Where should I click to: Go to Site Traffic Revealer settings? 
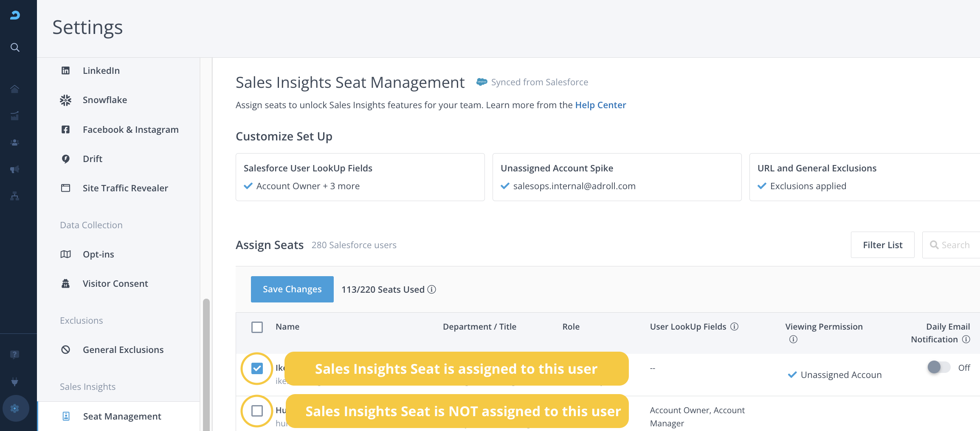click(125, 188)
